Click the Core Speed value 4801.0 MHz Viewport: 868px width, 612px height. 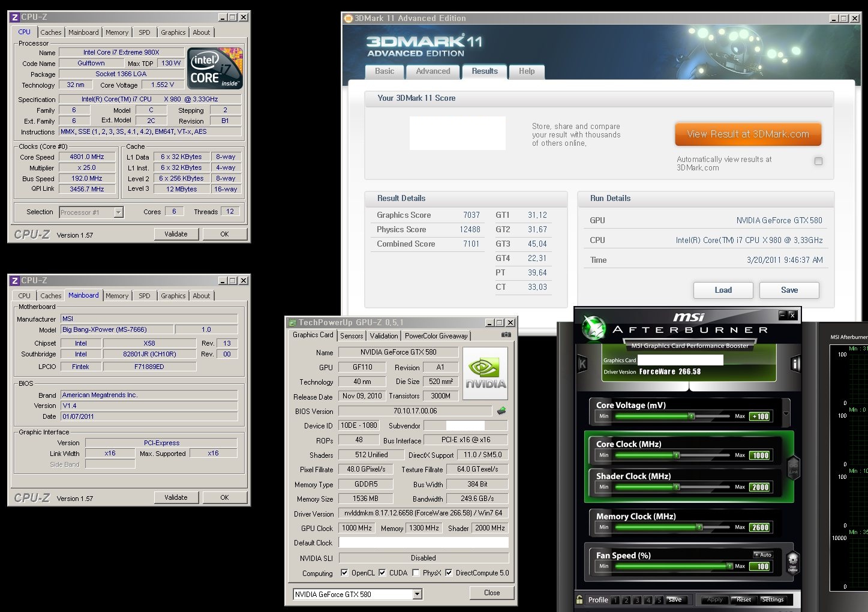pos(87,157)
